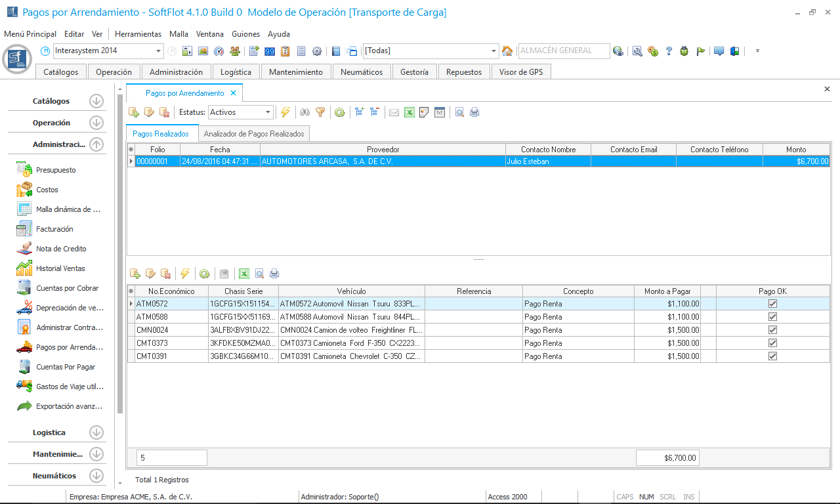Export payments list to Excel icon
840x504 pixels.
[x=409, y=112]
